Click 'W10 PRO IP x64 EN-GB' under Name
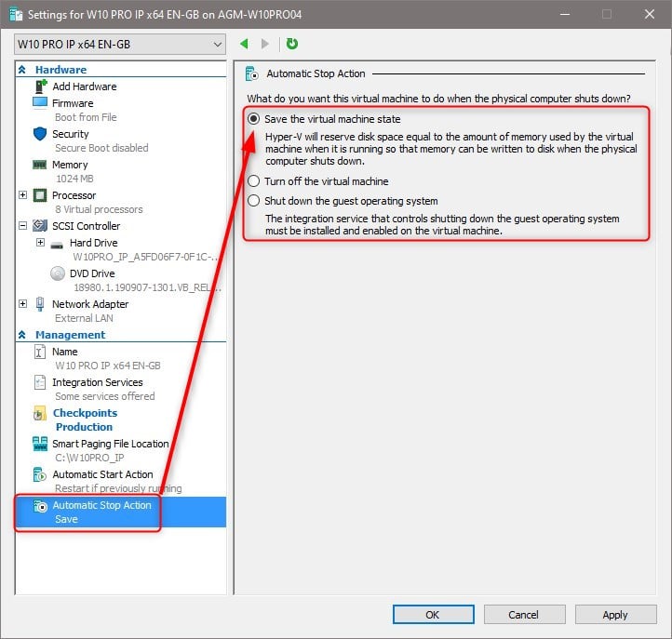The image size is (672, 639). (x=108, y=366)
